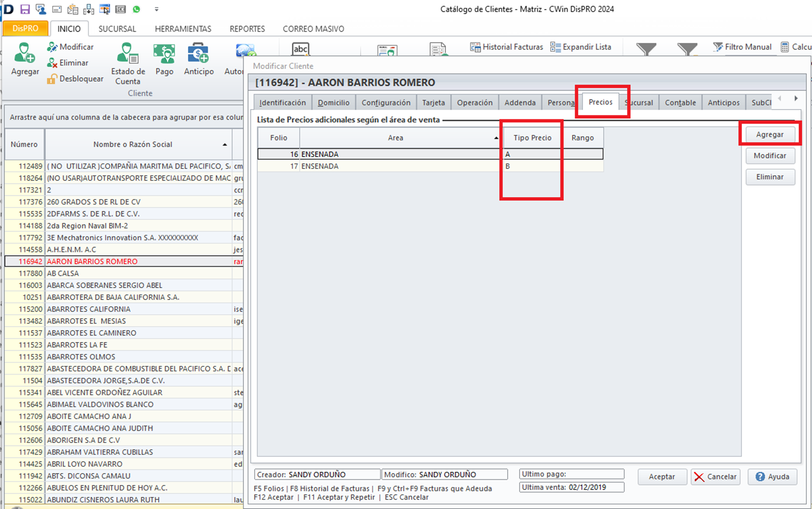The width and height of the screenshot is (812, 509).
Task: Click the Aceptar button
Action: coord(661,477)
